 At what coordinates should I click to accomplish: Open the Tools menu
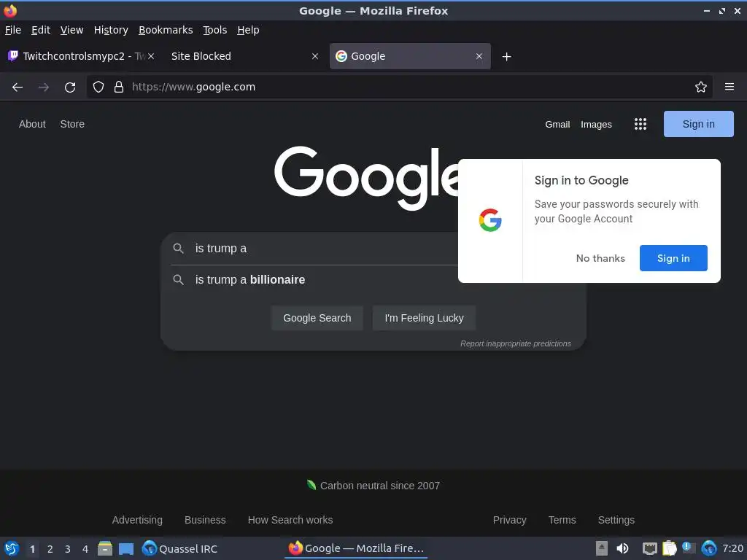click(215, 30)
